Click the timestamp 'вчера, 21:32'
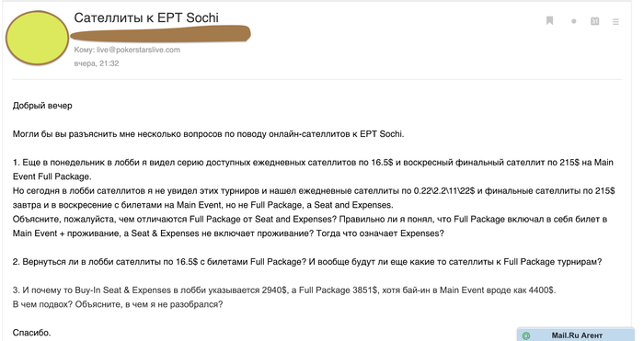The height and width of the screenshot is (341, 644). point(97,63)
